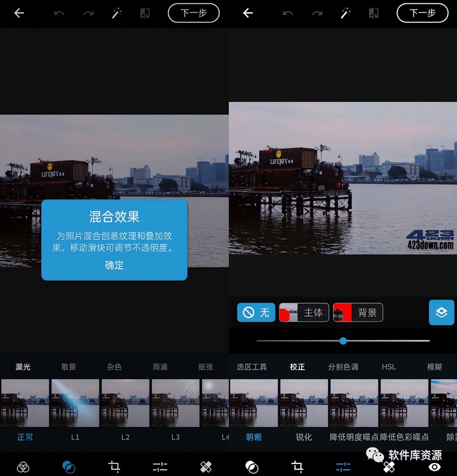Click the adjustment intensity slider handle

[x=343, y=341]
